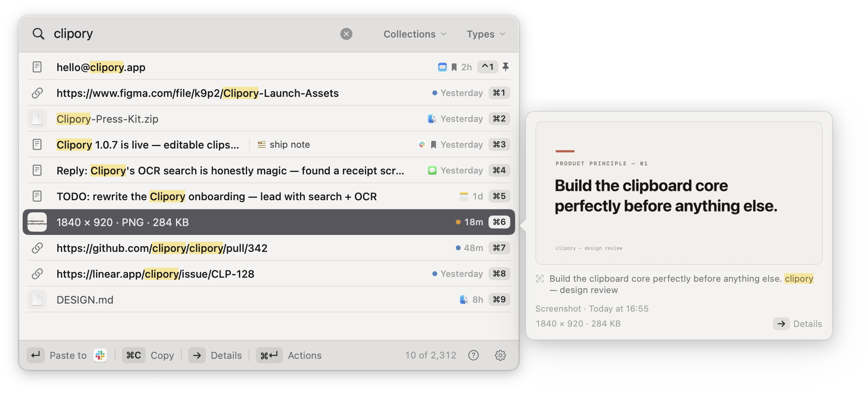868x398 pixels.
Task: Select the github.com/clipory/clipory/pull/342 clip
Action: pos(162,248)
